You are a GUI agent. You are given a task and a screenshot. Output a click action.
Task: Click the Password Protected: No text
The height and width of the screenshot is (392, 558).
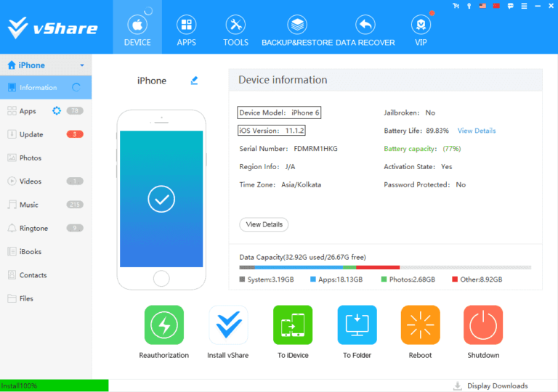click(x=424, y=184)
